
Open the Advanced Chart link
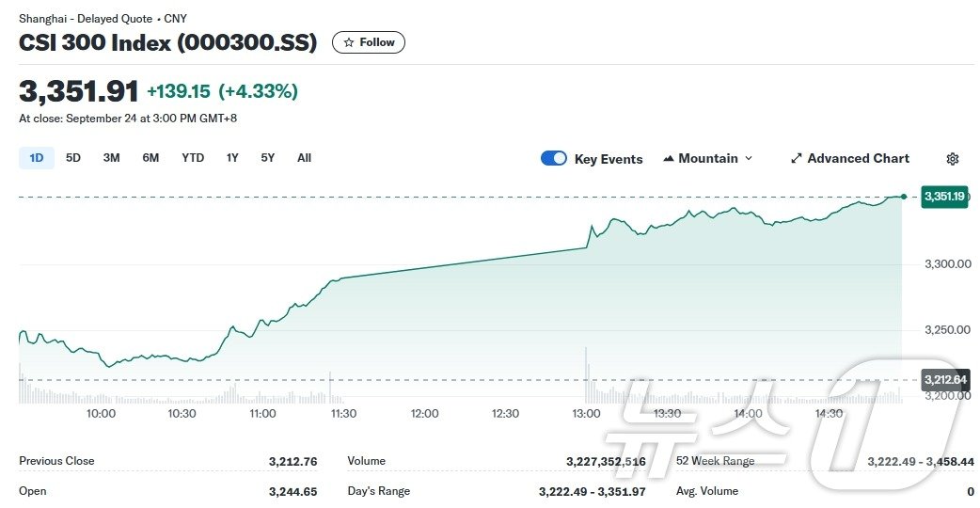tap(858, 158)
